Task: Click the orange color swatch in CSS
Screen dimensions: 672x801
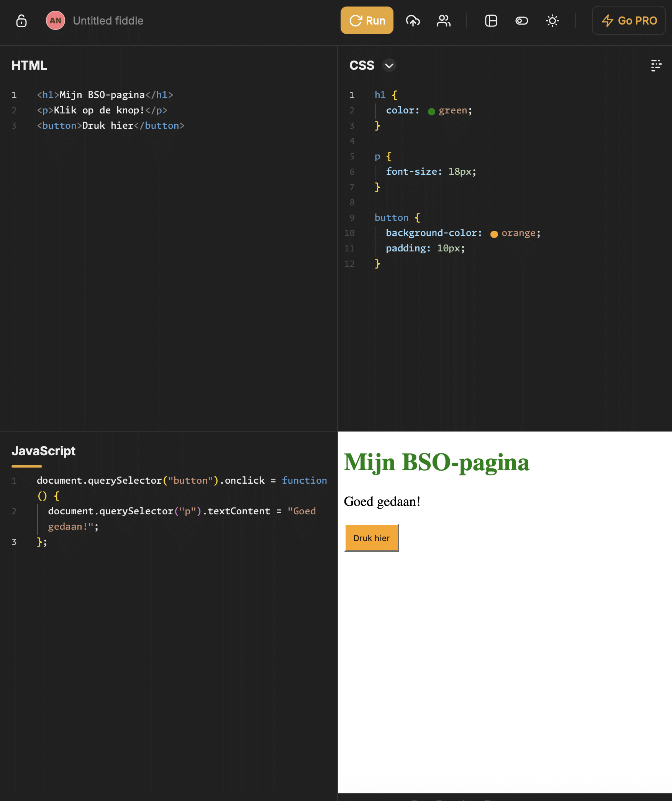Action: (494, 234)
